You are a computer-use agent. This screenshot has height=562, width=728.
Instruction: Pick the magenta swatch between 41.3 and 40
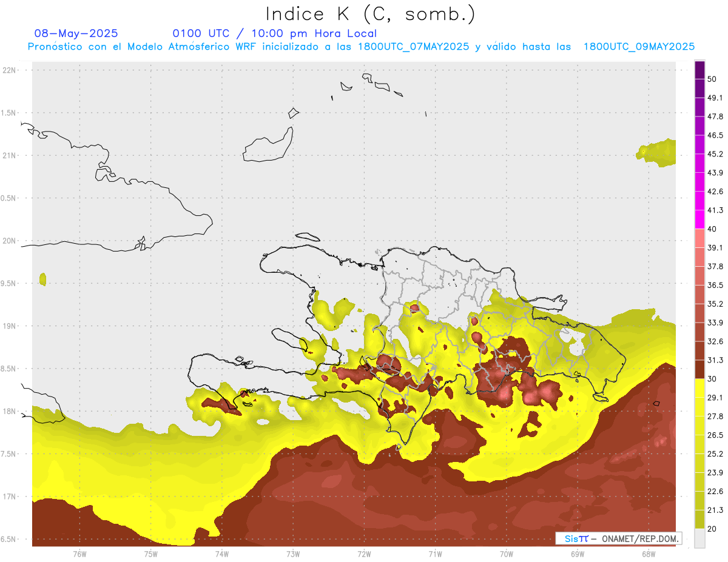[699, 219]
